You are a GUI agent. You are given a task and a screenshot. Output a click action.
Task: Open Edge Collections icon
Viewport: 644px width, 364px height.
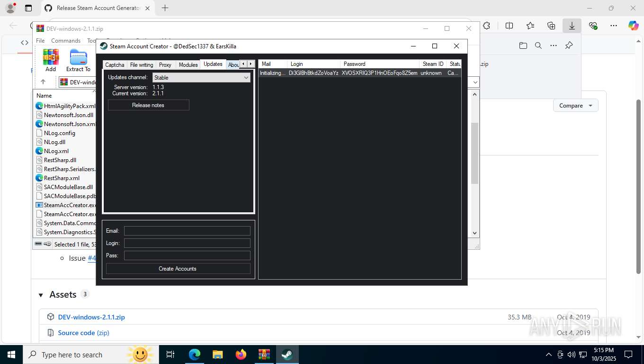point(551,26)
